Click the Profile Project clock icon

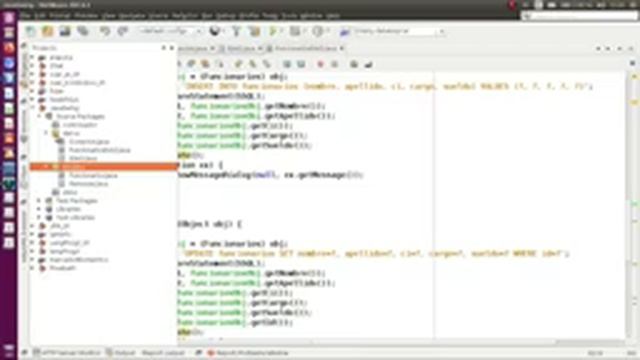click(317, 31)
